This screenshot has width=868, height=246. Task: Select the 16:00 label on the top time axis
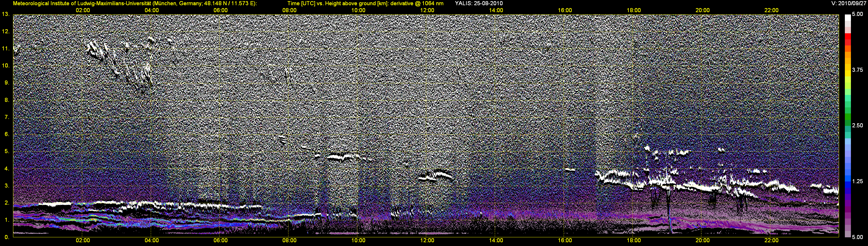pos(565,10)
